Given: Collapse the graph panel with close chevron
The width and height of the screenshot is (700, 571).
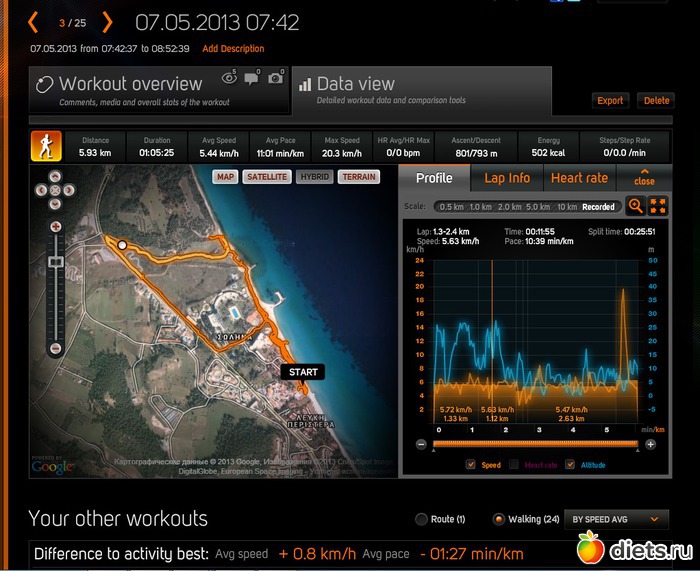Looking at the screenshot, I should (x=644, y=177).
